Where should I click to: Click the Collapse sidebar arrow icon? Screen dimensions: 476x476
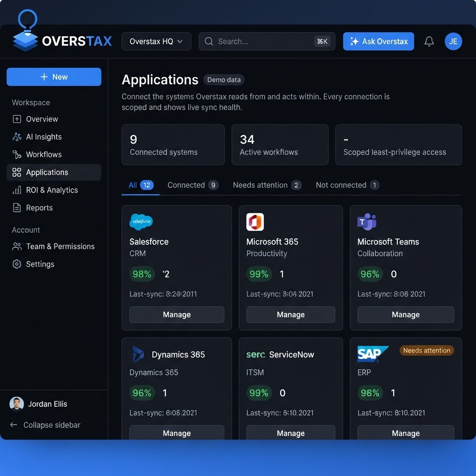13,425
